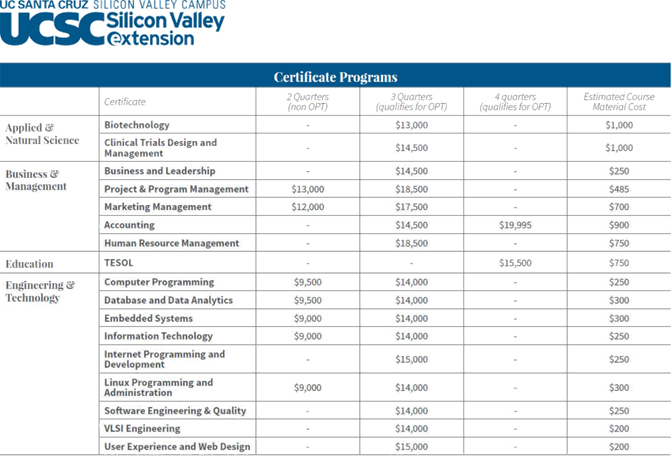
Task: Click VLSI Engineering certificate name
Action: tap(142, 428)
